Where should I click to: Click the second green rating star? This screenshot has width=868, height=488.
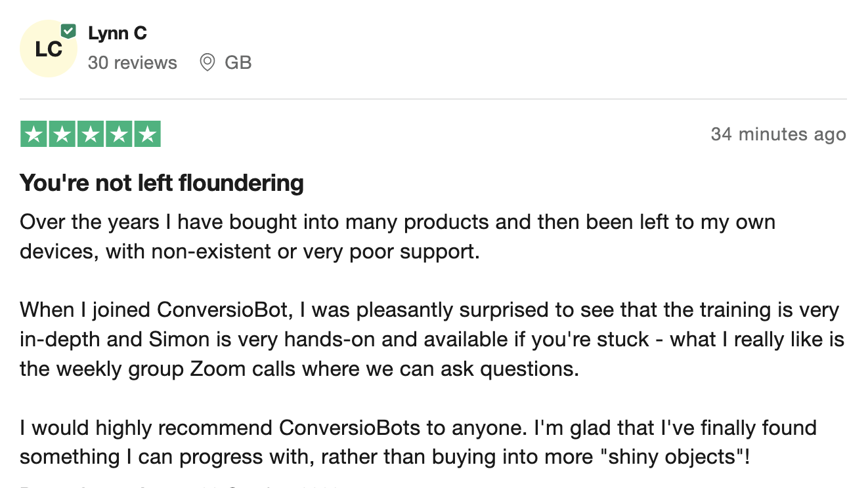62,134
